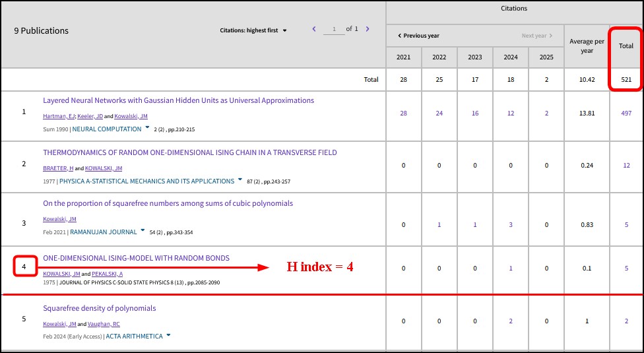644x353 pixels.
Task: Click the Previous year button
Action: pos(418,36)
